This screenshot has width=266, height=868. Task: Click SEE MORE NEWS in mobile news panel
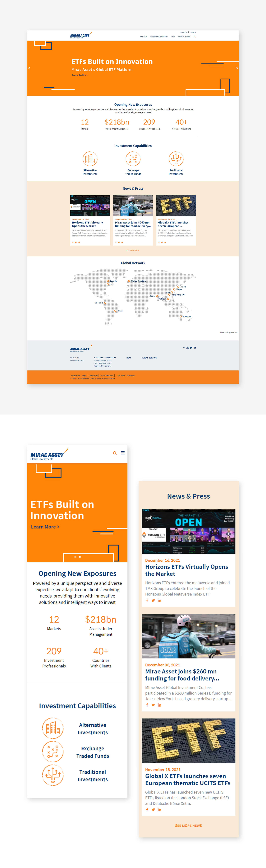pos(188,825)
